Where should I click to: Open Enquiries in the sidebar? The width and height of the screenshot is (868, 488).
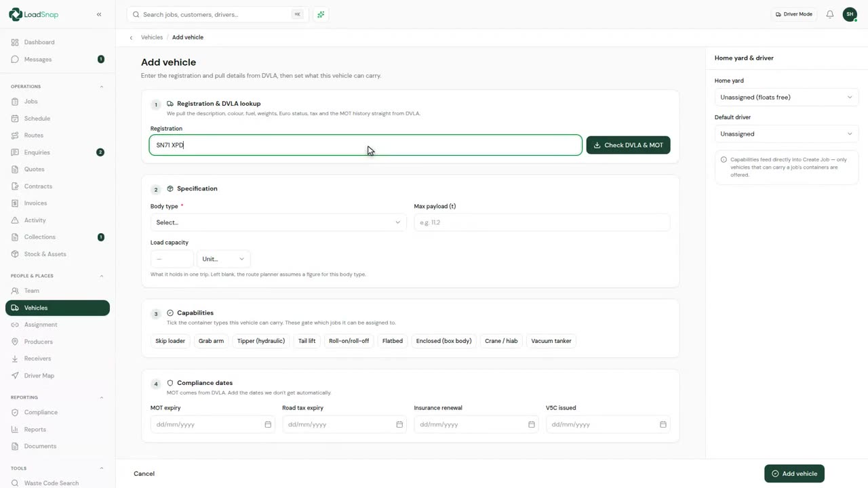coord(58,152)
